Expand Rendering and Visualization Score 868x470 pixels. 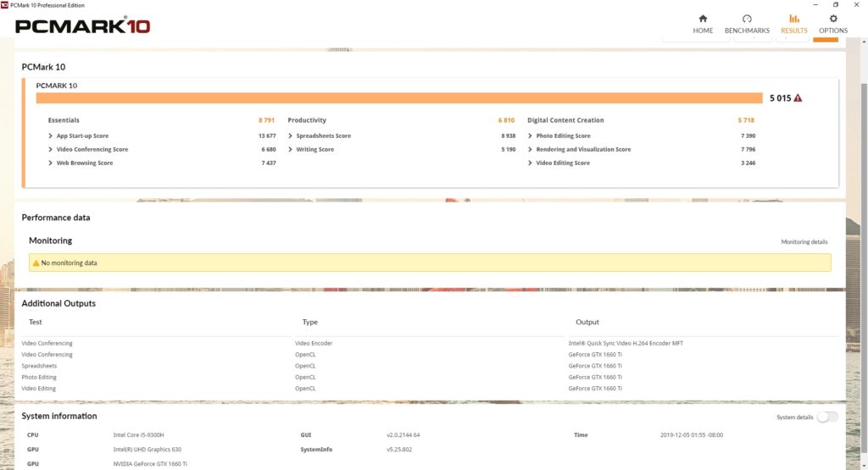click(x=530, y=149)
